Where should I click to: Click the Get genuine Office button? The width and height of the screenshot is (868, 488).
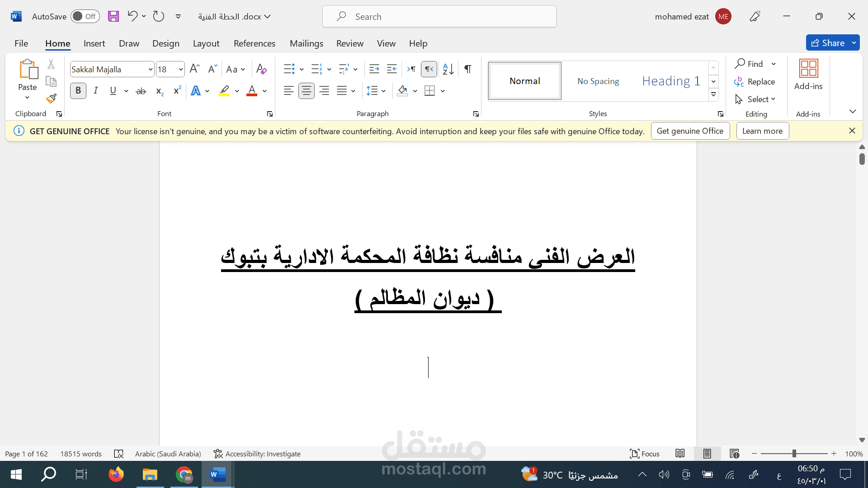click(690, 131)
